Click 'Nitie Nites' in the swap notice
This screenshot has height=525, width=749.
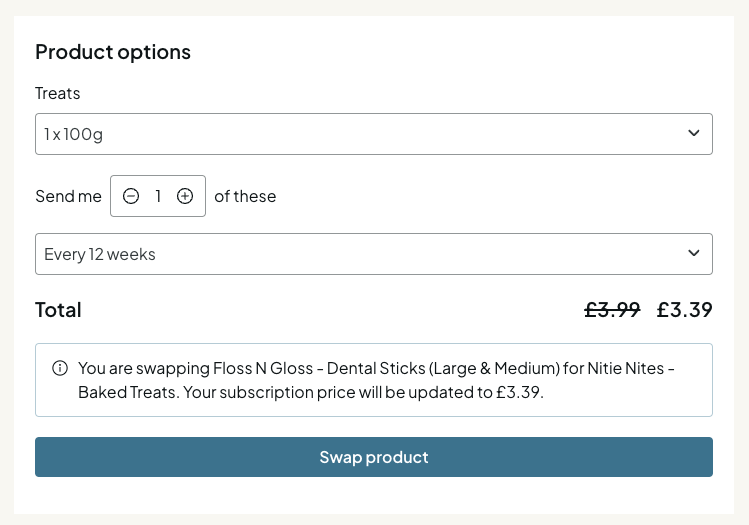tap(626, 368)
